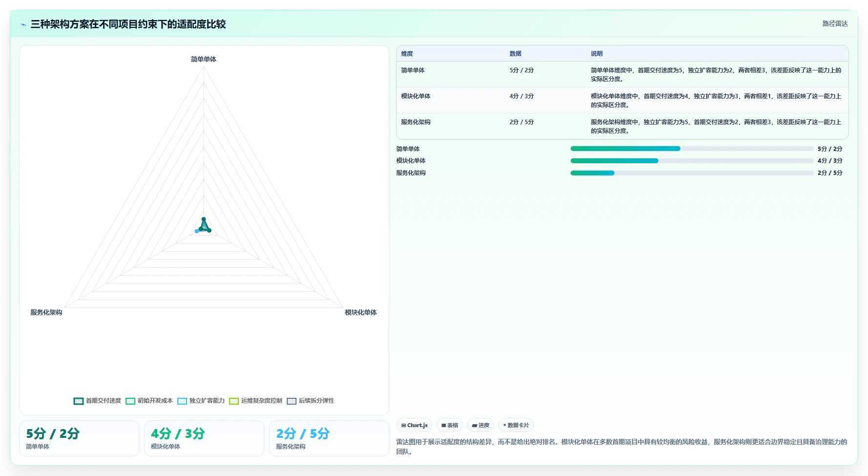Click the footer note beginning 雷达图用于展示
This screenshot has width=868, height=476.
tap(622, 447)
